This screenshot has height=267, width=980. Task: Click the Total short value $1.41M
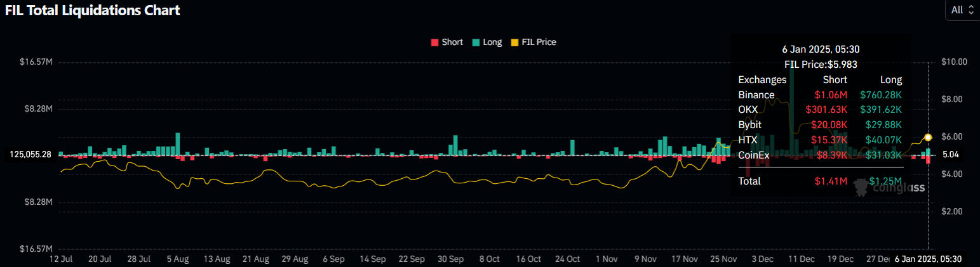point(831,181)
